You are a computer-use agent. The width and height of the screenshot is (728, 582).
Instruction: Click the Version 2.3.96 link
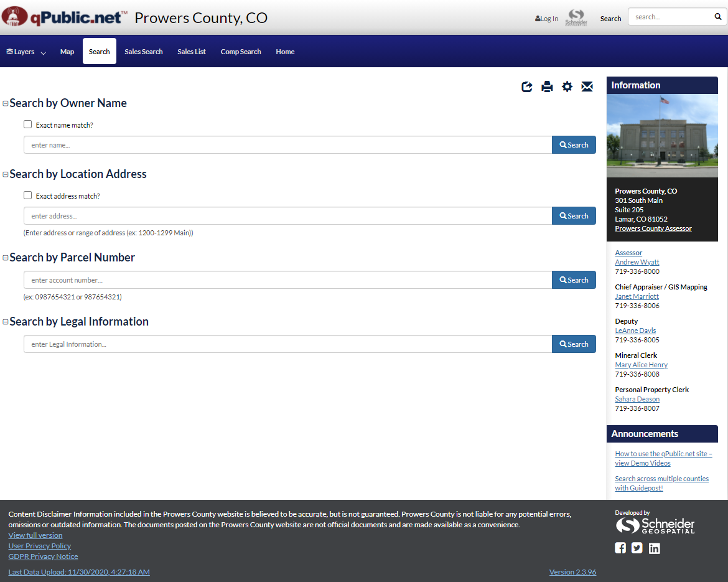(x=572, y=572)
